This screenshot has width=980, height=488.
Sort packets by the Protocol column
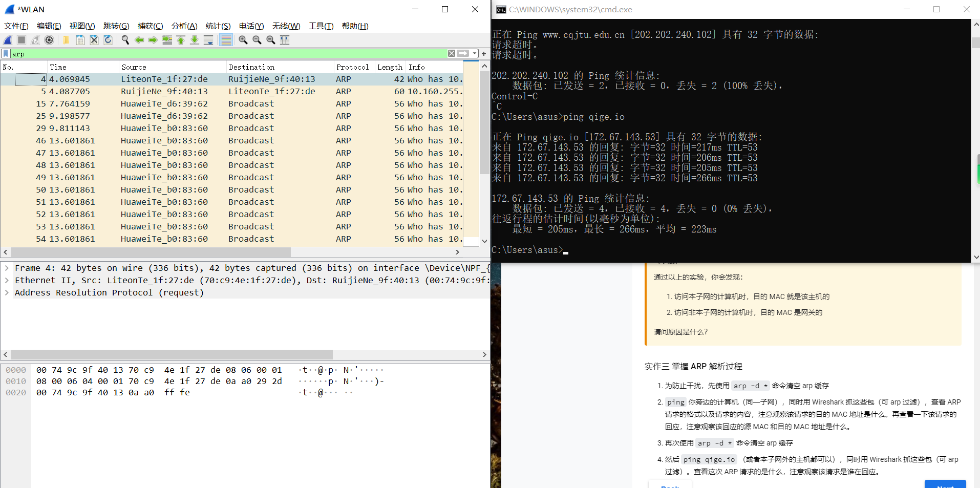click(x=354, y=67)
